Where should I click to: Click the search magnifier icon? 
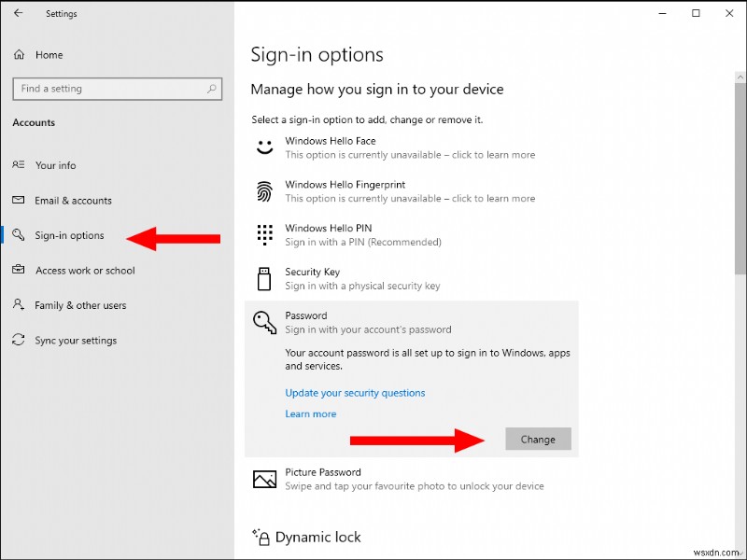pos(212,89)
